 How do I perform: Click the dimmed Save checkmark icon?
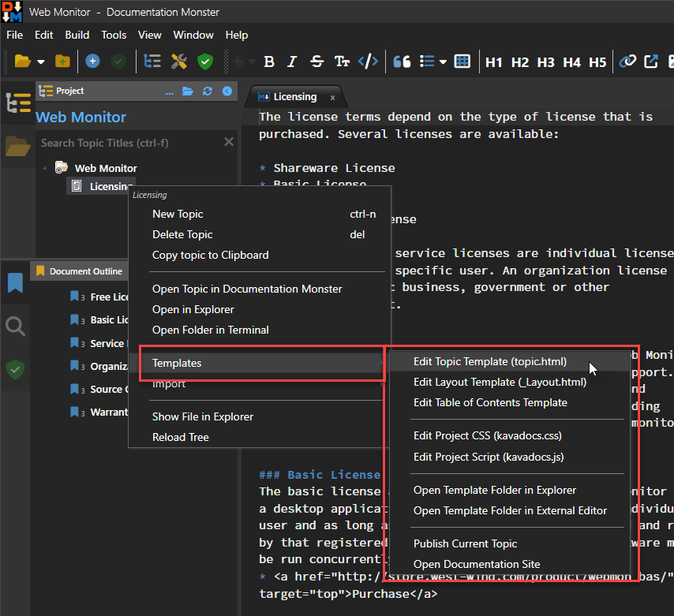(x=118, y=62)
